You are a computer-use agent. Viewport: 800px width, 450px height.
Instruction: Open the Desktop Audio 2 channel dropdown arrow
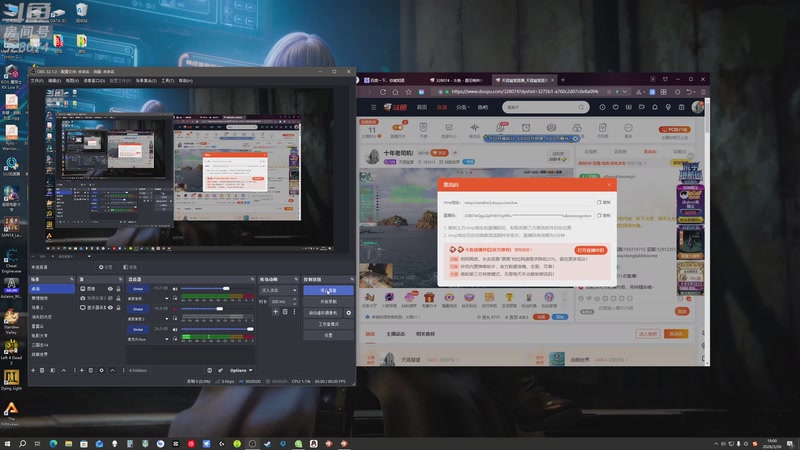166,319
